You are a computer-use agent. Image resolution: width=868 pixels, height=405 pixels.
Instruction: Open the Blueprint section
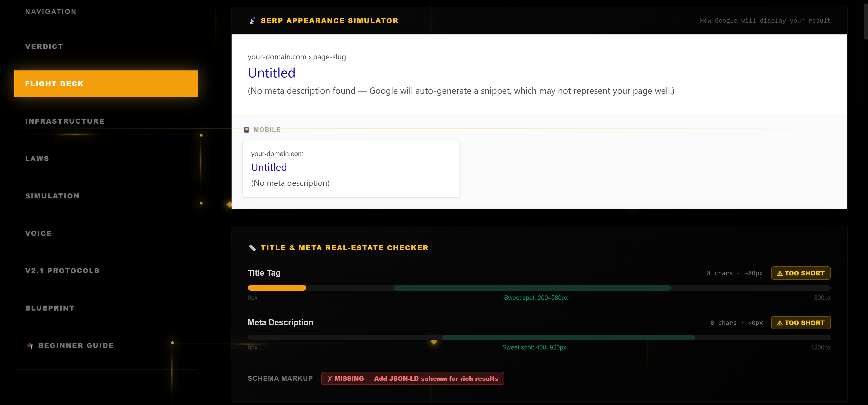click(x=50, y=308)
